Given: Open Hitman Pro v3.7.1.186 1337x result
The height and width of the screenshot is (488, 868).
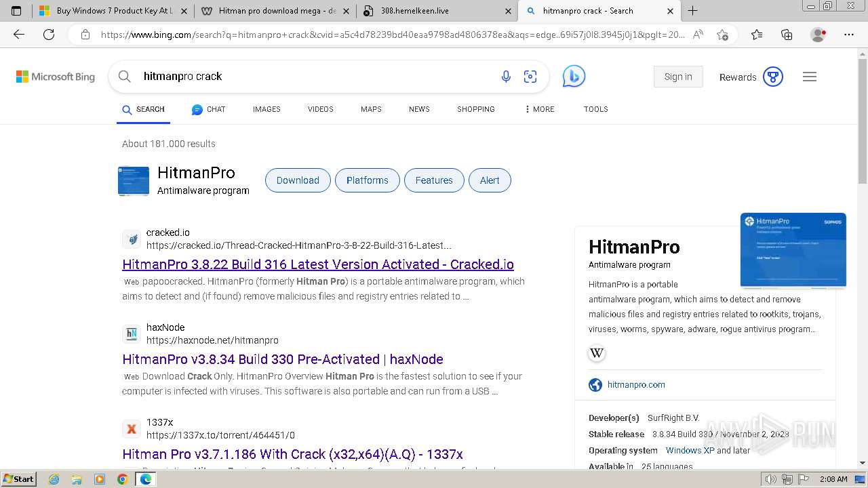Looking at the screenshot, I should (292, 454).
